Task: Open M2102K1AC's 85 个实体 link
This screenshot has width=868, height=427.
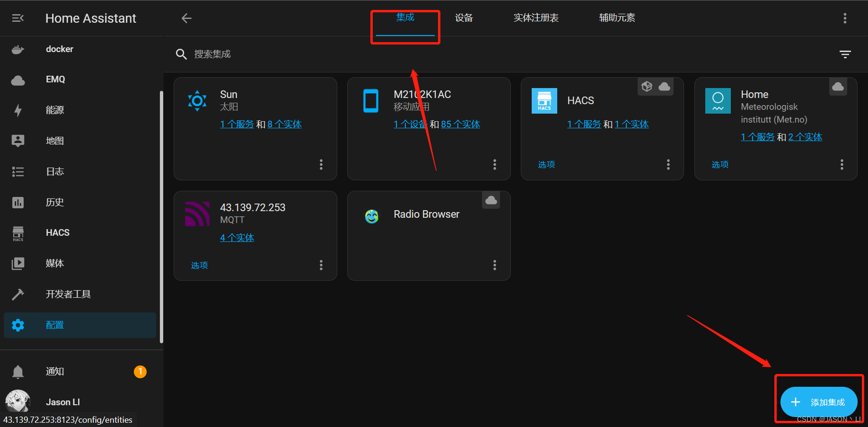Action: pos(461,124)
